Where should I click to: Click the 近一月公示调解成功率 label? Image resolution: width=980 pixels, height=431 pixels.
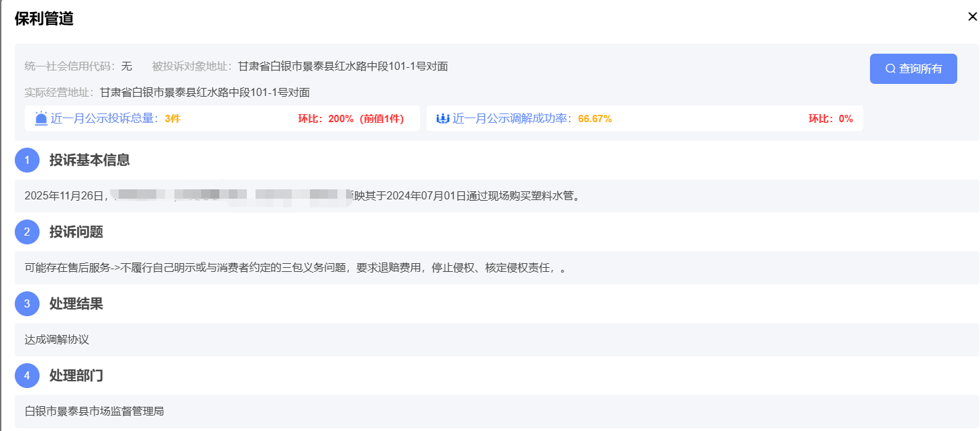coord(512,119)
